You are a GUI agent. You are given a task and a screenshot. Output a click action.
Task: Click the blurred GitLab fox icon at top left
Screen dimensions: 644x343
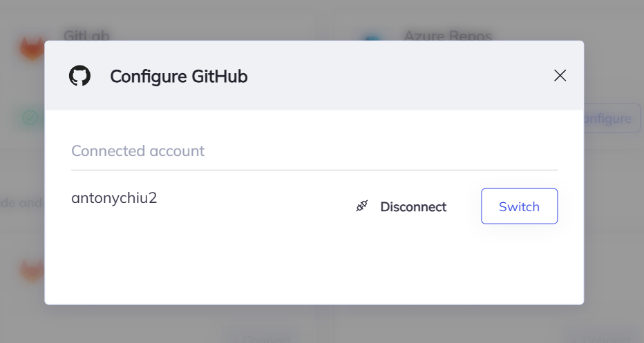pyautogui.click(x=31, y=48)
